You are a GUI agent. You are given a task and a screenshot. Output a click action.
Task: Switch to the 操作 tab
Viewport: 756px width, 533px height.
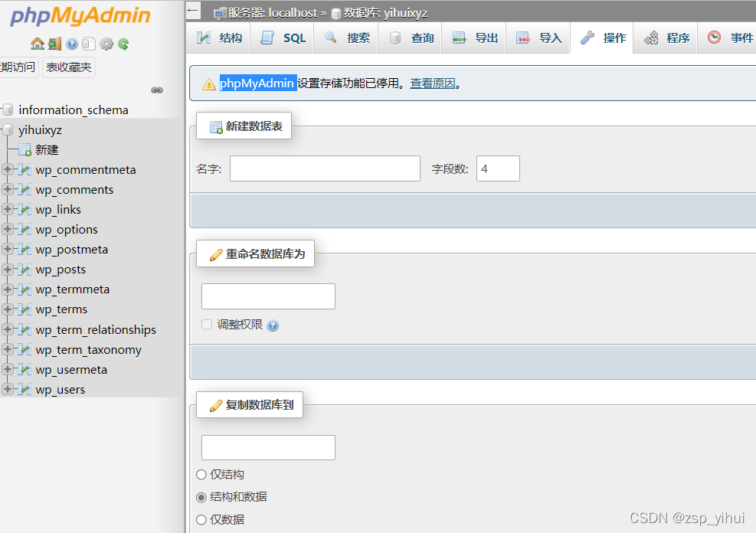[602, 38]
